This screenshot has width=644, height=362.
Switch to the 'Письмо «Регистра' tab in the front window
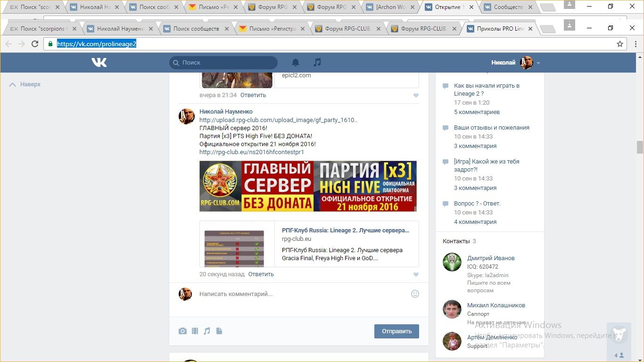273,29
